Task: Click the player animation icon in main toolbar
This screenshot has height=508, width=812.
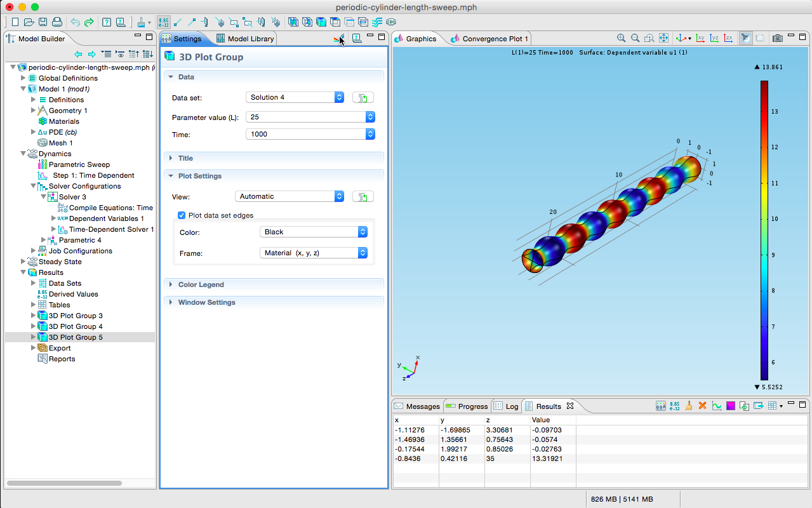Action: tap(390, 22)
